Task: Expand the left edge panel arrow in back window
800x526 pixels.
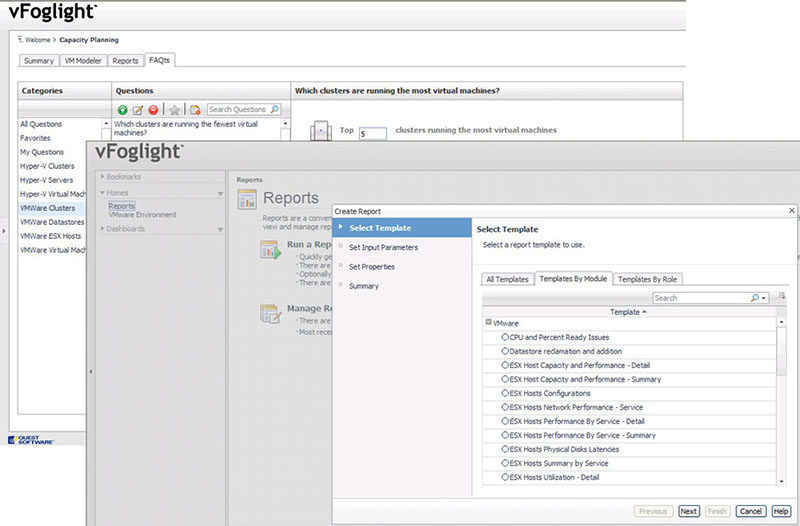Action: pos(4,231)
